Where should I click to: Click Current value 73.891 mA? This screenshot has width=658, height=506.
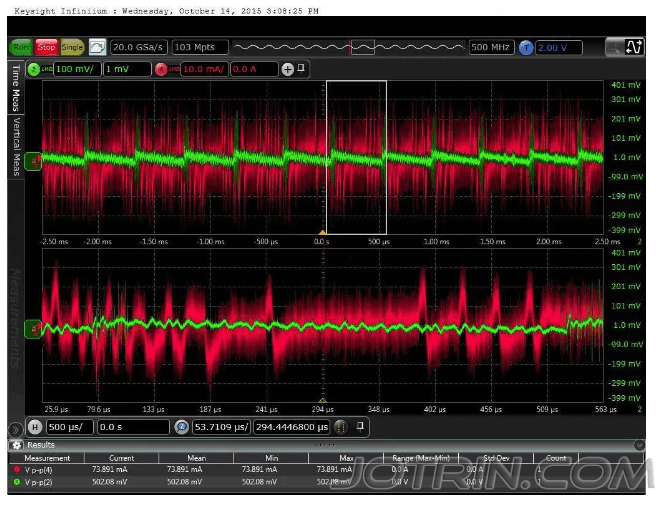pos(110,469)
